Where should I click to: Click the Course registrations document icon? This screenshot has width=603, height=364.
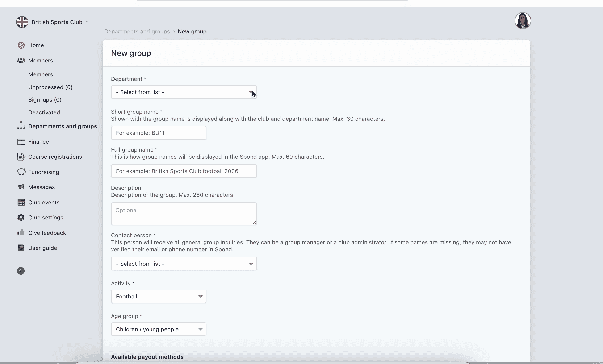click(x=21, y=157)
